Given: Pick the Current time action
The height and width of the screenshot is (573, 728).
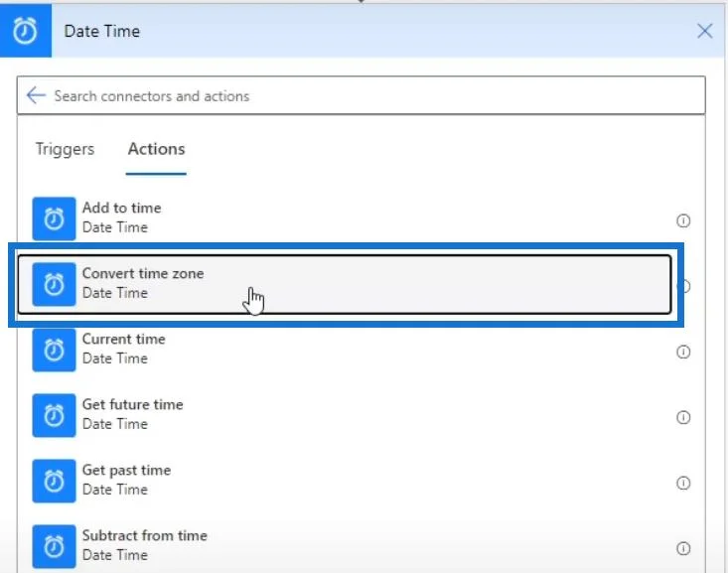Looking at the screenshot, I should coord(345,350).
